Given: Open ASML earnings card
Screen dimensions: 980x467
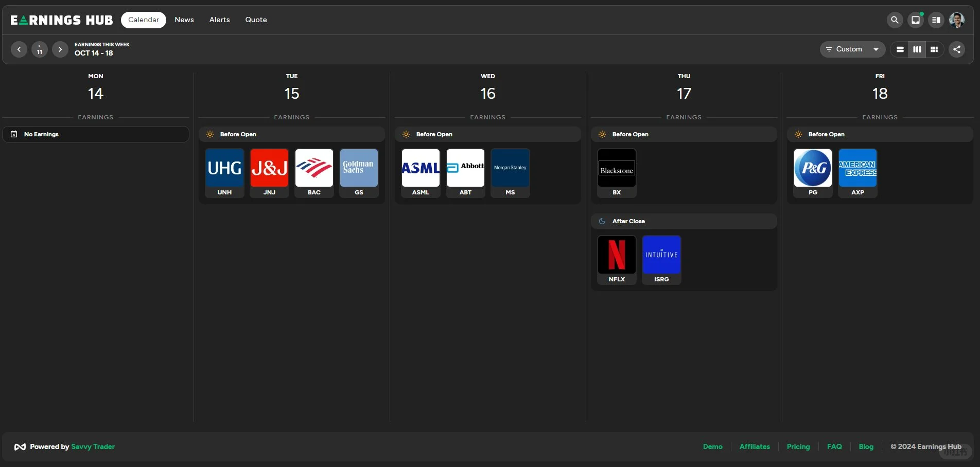Looking at the screenshot, I should 421,173.
